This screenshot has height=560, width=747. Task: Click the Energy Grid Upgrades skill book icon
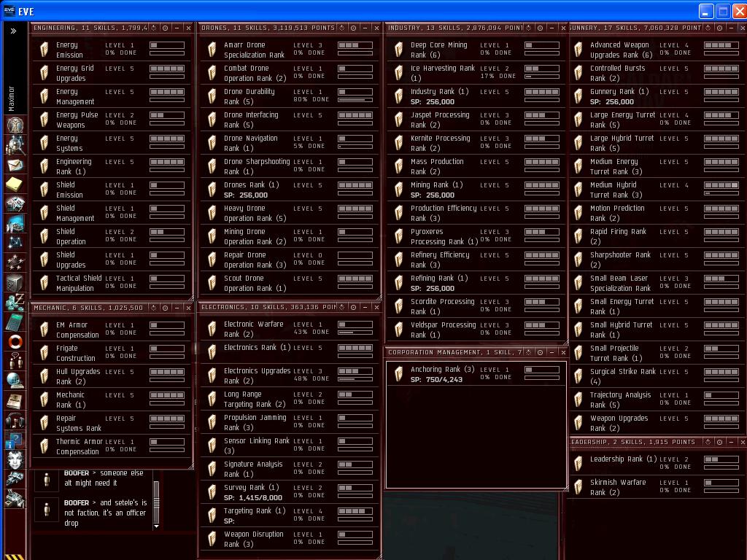point(44,73)
